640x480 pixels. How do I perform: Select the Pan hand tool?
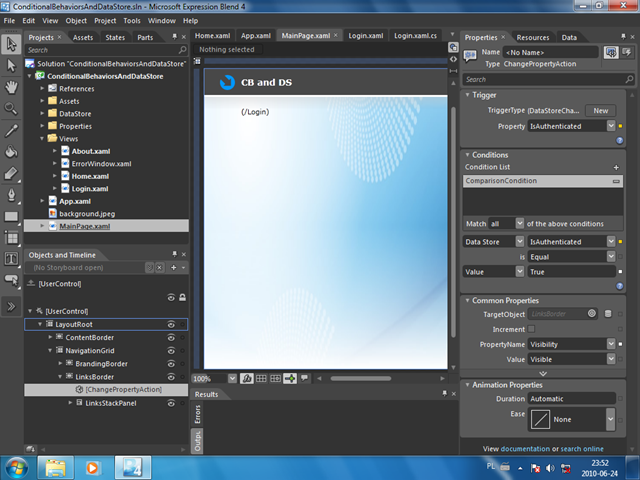pyautogui.click(x=11, y=87)
